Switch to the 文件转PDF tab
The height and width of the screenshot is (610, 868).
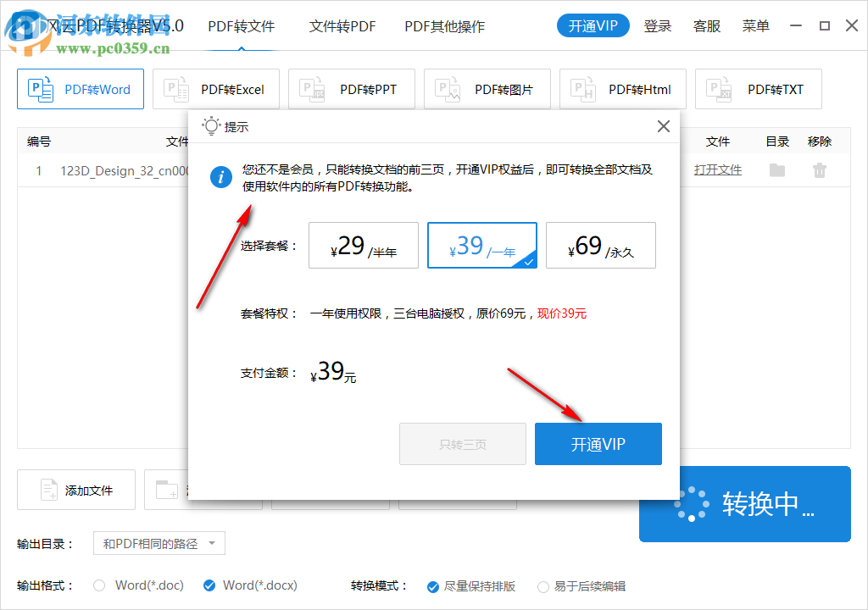click(x=342, y=26)
